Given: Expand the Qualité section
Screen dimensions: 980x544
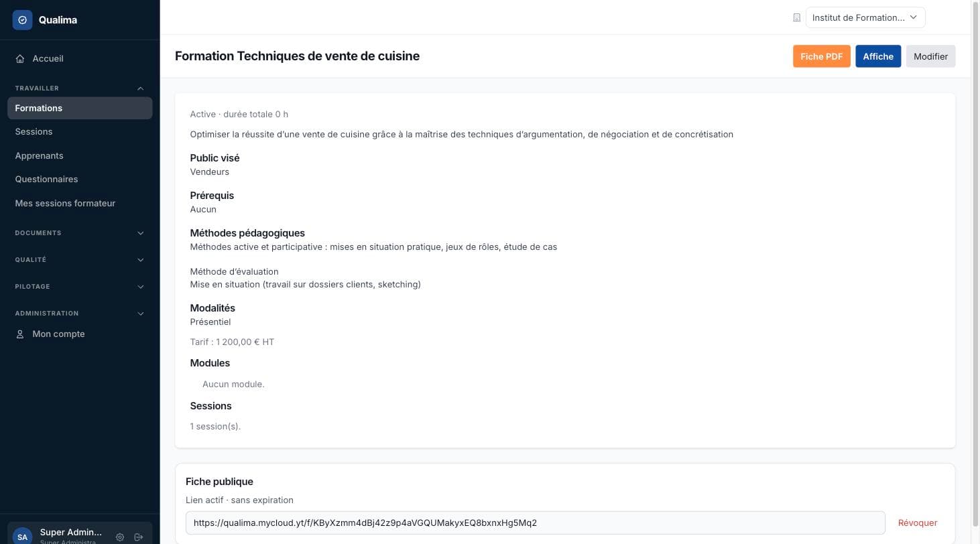Looking at the screenshot, I should pos(80,260).
